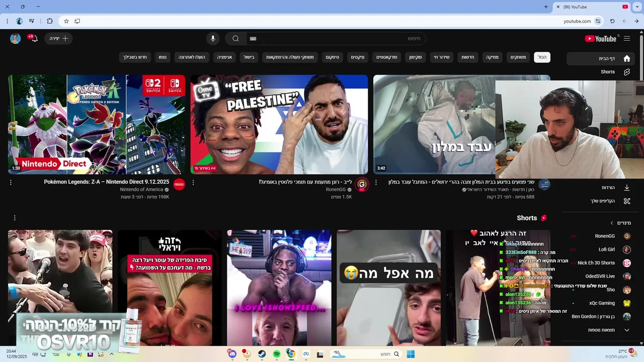Bookmark this page with the star

click(66, 21)
